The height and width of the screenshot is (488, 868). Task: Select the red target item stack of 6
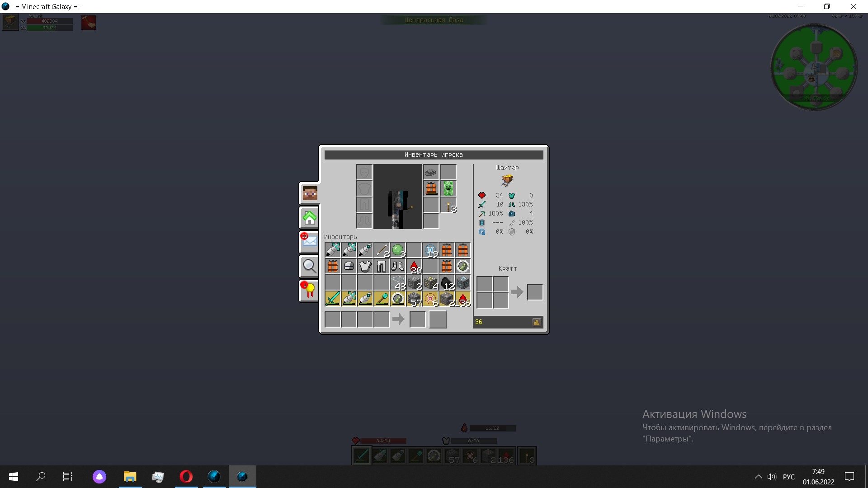pos(430,299)
